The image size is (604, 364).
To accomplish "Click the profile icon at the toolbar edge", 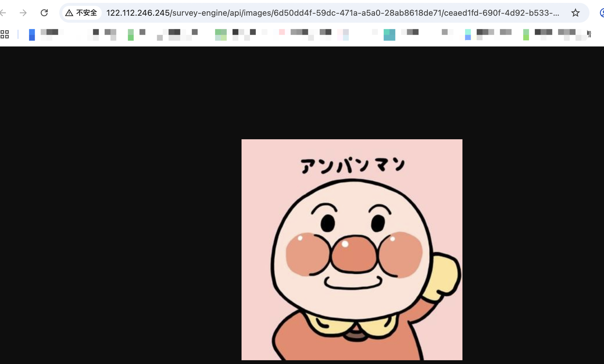I will tap(602, 13).
